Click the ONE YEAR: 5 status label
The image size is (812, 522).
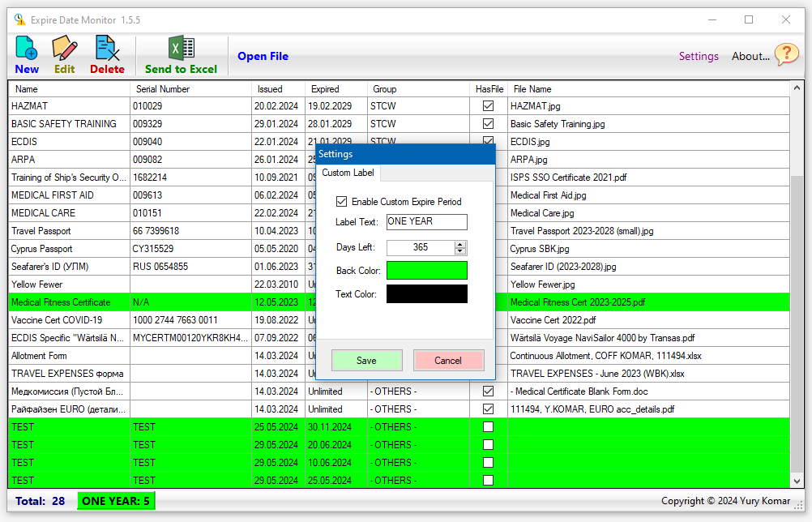[x=116, y=501]
